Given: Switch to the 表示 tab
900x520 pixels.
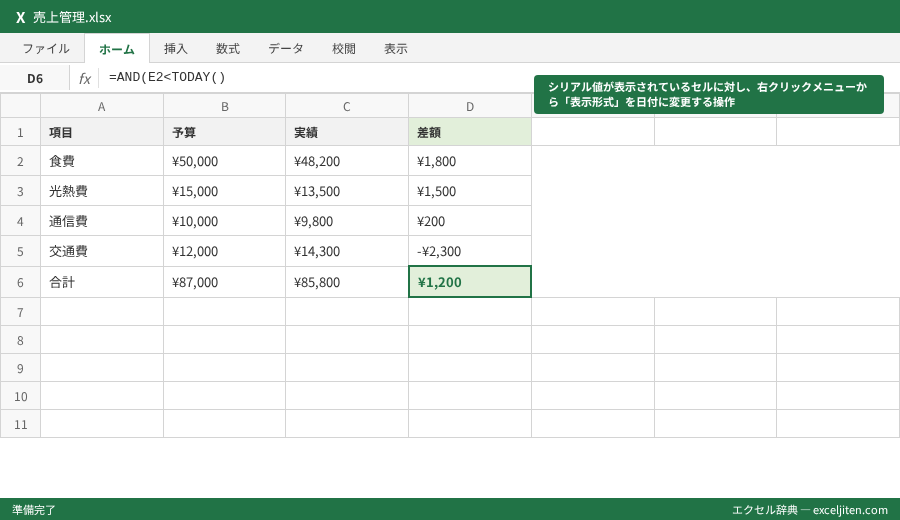Looking at the screenshot, I should 396,49.
